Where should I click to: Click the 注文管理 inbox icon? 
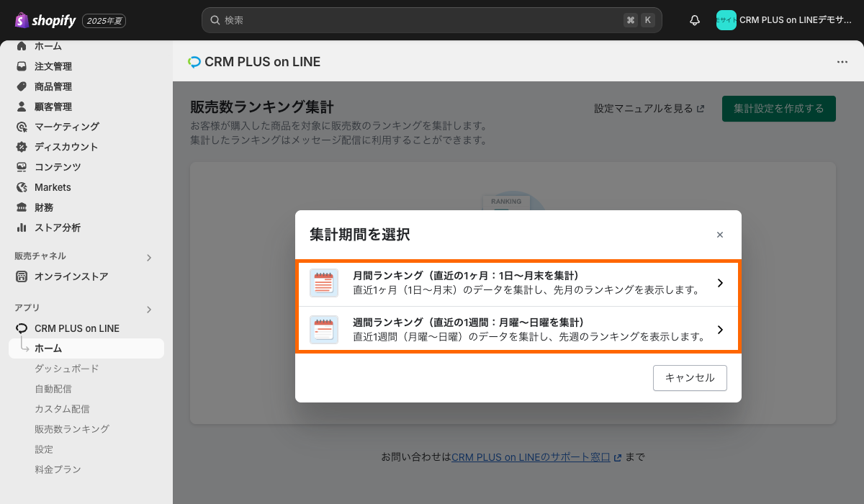pyautogui.click(x=22, y=66)
